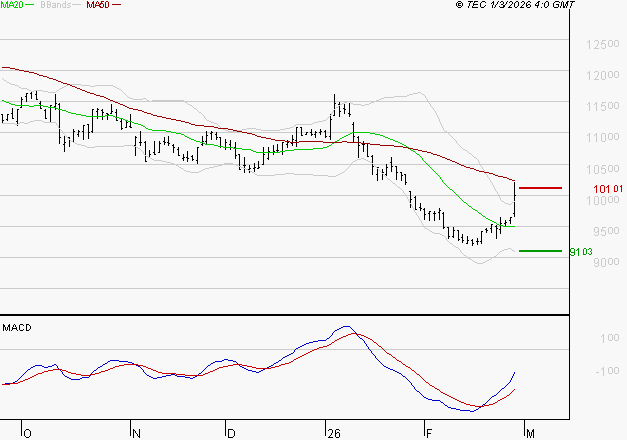This screenshot has height=440, width=627.
Task: Click the F month marker on time axis
Action: pos(429,434)
